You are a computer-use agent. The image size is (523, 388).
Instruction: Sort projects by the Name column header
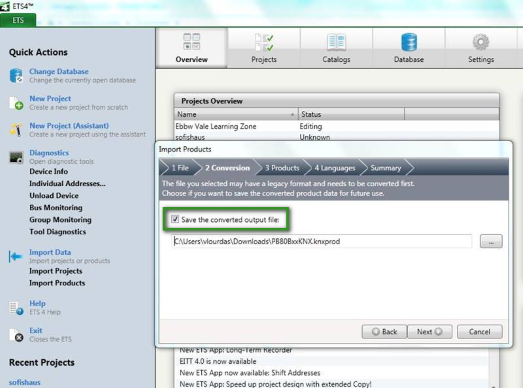point(236,114)
